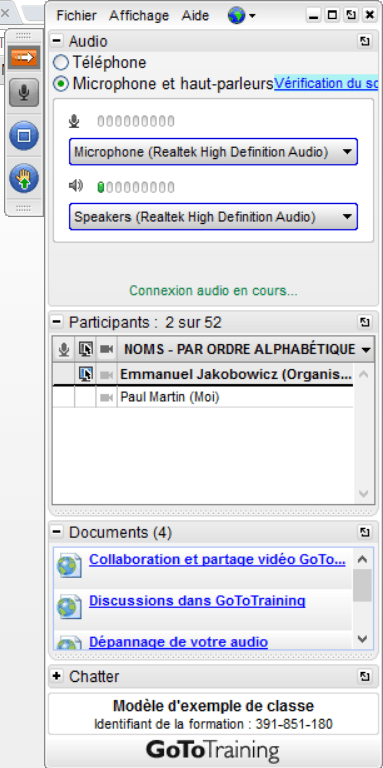Click the Documents list scrollbar thumb

click(x=362, y=585)
